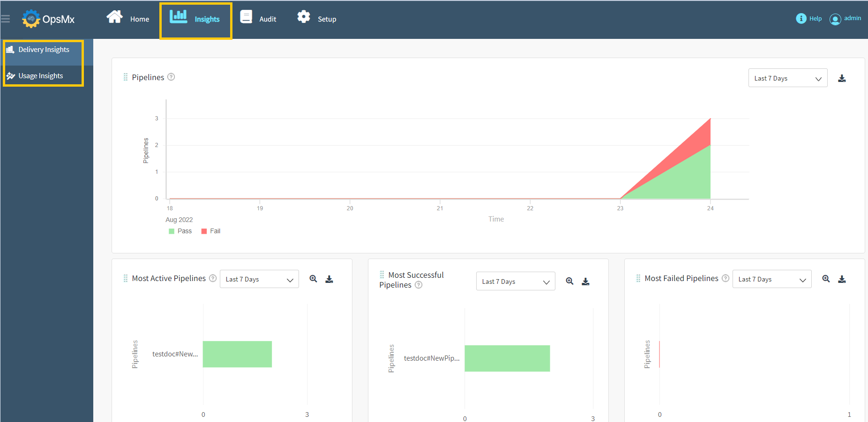Image resolution: width=868 pixels, height=422 pixels.
Task: Open the admin user menu
Action: pyautogui.click(x=846, y=19)
